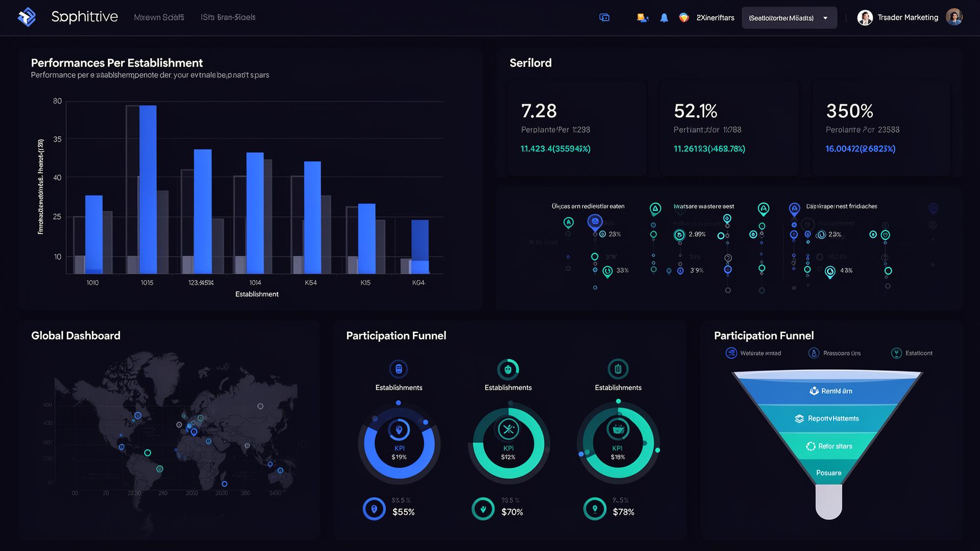Toggle the Rrassoars Ops legend item

click(835, 353)
